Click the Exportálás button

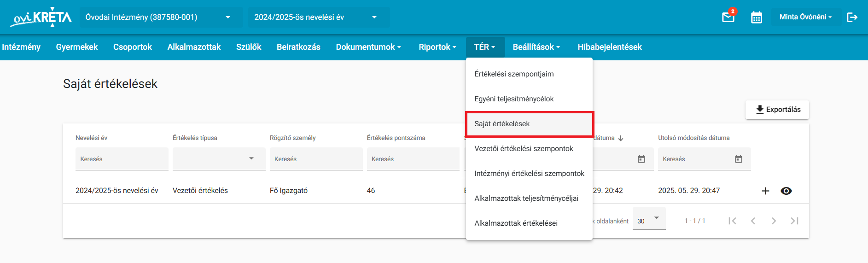click(x=777, y=110)
